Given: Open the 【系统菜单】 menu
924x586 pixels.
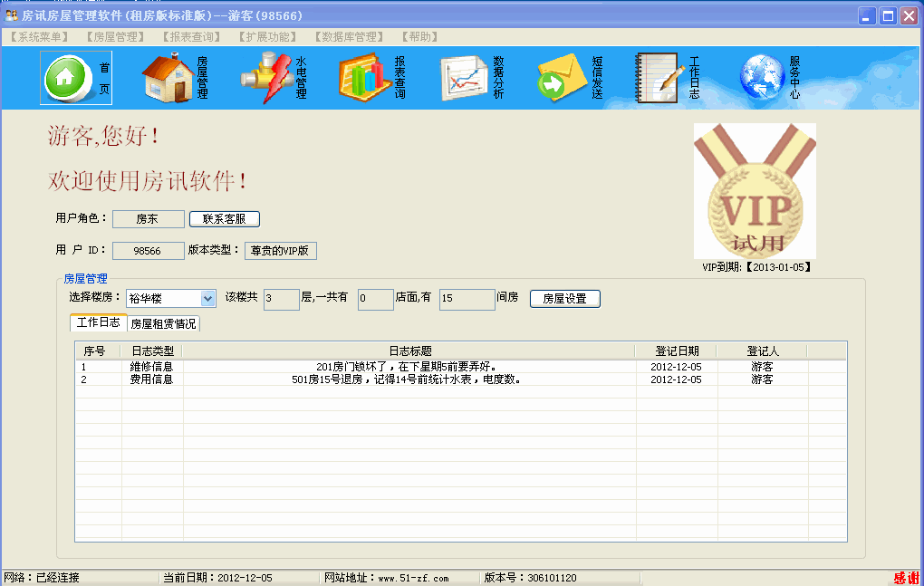Looking at the screenshot, I should (x=39, y=36).
